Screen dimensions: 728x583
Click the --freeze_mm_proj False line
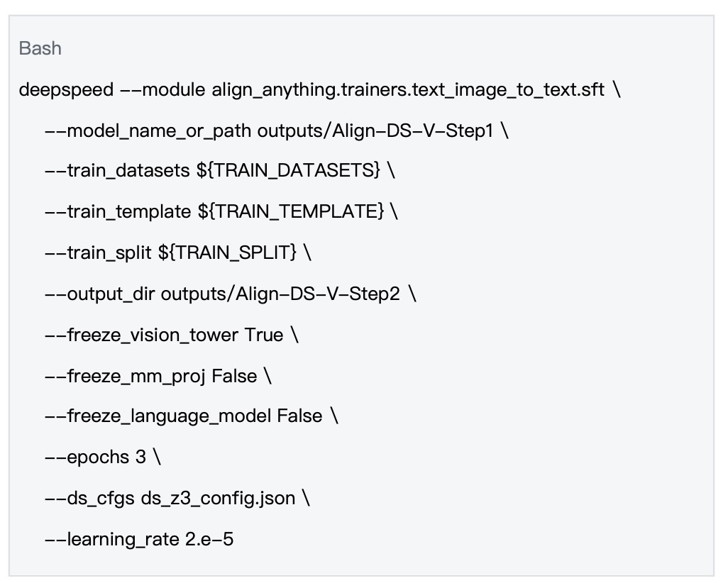[x=158, y=376]
